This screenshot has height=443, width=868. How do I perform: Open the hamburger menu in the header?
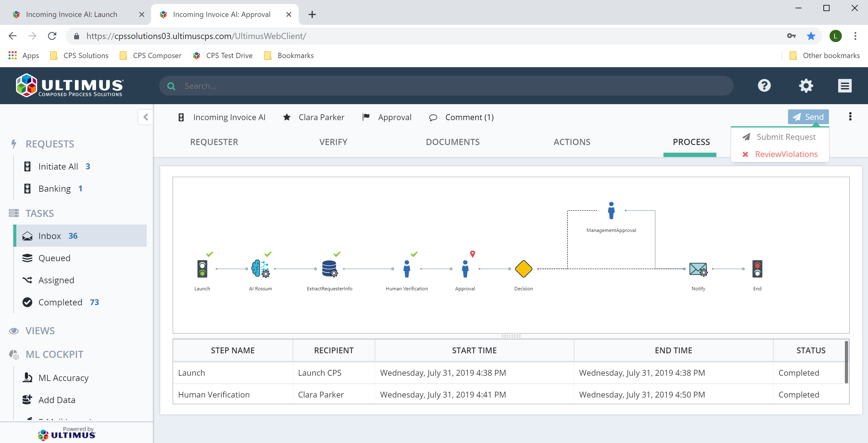(x=845, y=85)
